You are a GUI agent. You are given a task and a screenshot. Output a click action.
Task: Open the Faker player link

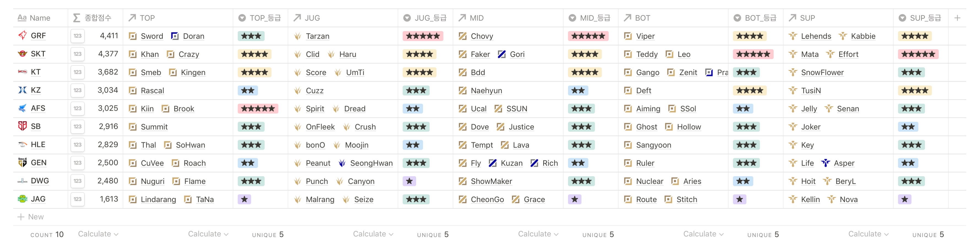pyautogui.click(x=480, y=54)
